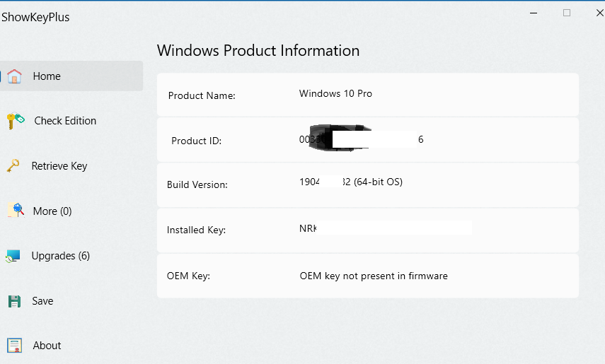Click the Product ID label
The image size is (605, 364).
click(197, 141)
